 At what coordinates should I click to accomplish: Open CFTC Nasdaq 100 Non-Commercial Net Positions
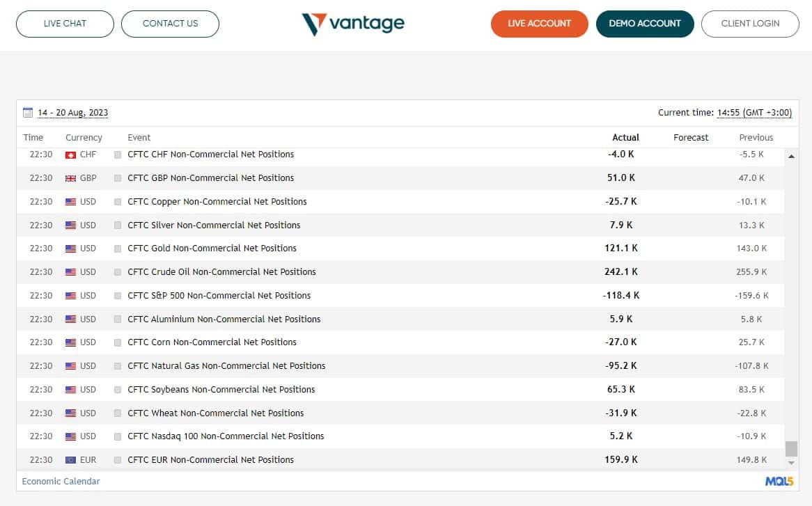(226, 436)
